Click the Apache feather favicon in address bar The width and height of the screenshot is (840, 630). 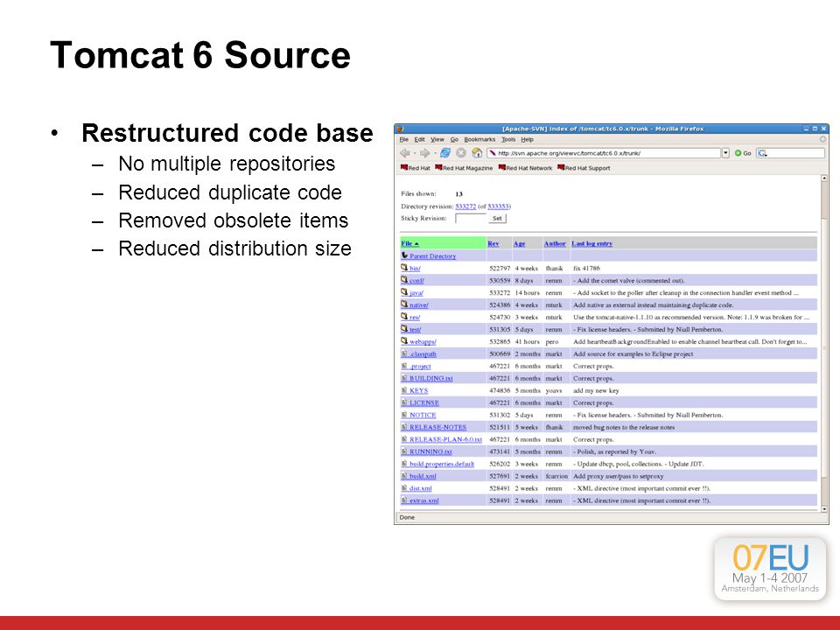493,153
